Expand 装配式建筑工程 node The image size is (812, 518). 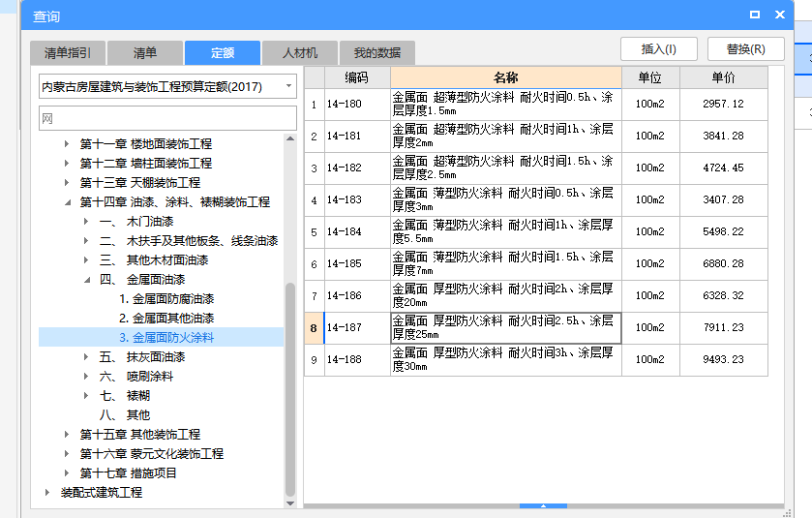[x=47, y=493]
